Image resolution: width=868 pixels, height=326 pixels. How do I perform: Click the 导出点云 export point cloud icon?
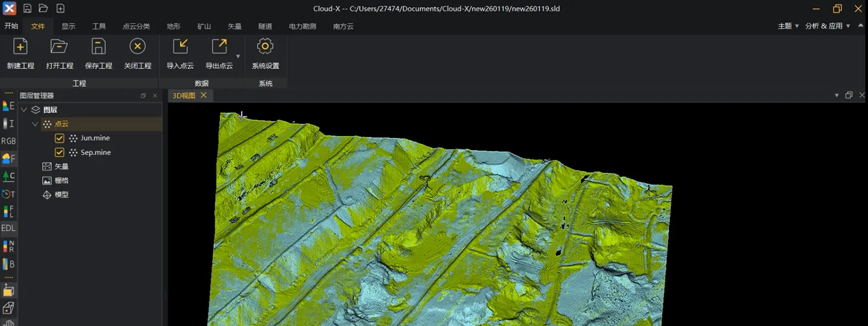tap(219, 47)
